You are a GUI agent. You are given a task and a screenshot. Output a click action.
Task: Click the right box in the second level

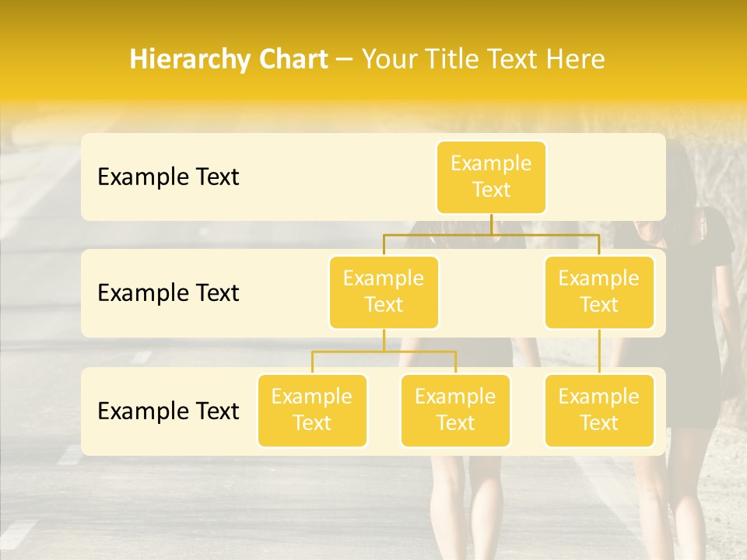pyautogui.click(x=599, y=292)
